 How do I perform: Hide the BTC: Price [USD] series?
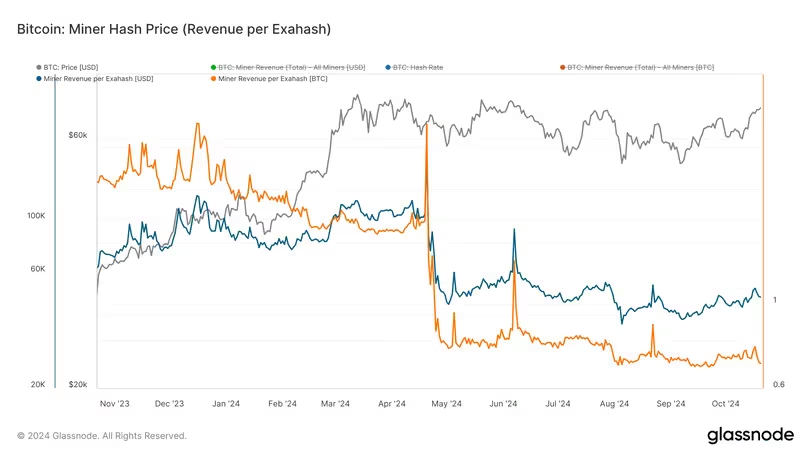pyautogui.click(x=73, y=67)
